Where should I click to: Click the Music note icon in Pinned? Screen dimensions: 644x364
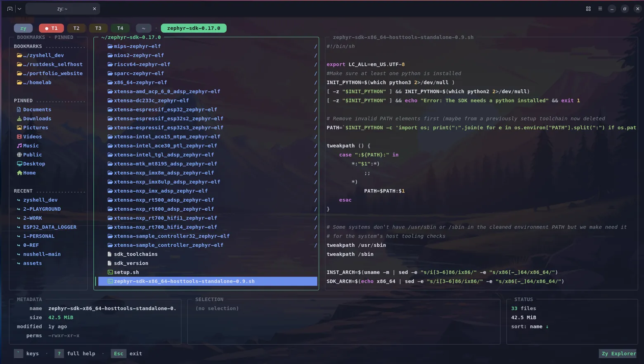(19, 145)
